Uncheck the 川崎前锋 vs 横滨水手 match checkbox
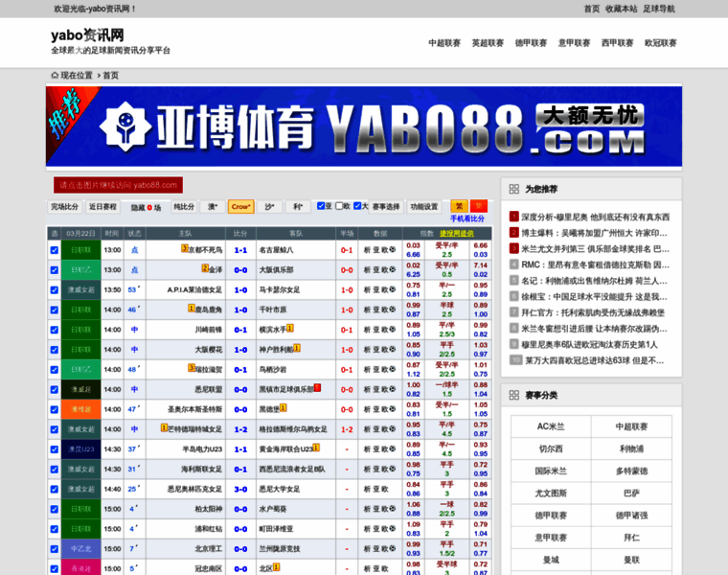This screenshot has height=575, width=728. (55, 330)
